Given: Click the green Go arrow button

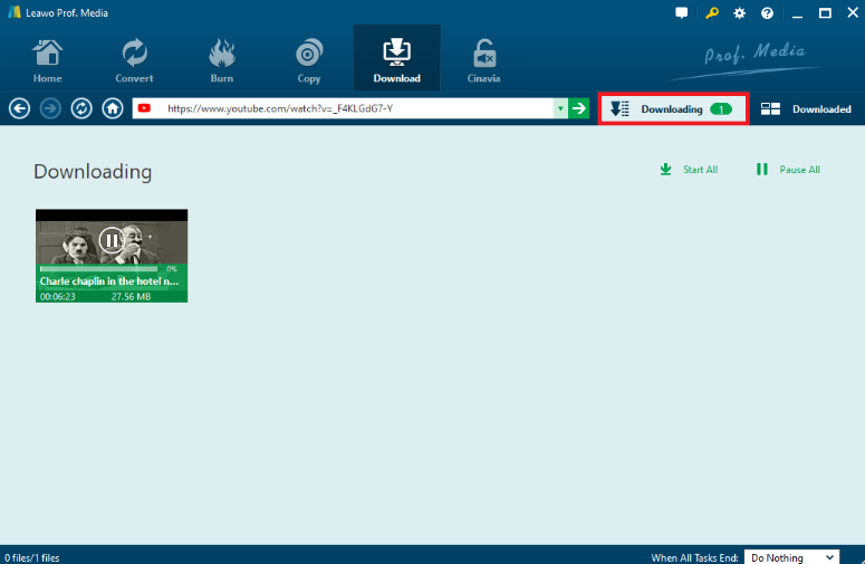Looking at the screenshot, I should pyautogui.click(x=579, y=108).
